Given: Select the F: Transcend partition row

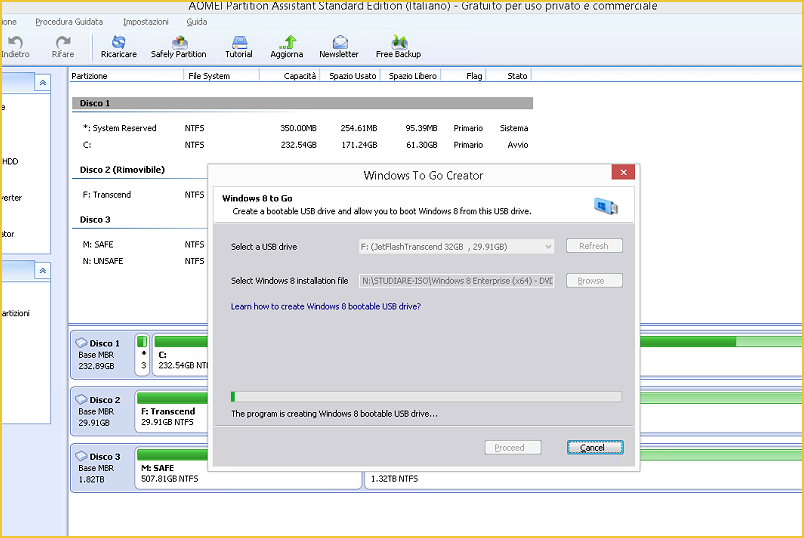Looking at the screenshot, I should [140, 195].
